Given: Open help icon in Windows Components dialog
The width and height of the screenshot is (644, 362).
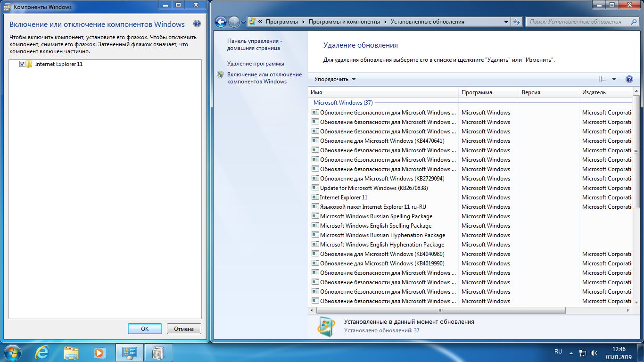Looking at the screenshot, I should (197, 24).
